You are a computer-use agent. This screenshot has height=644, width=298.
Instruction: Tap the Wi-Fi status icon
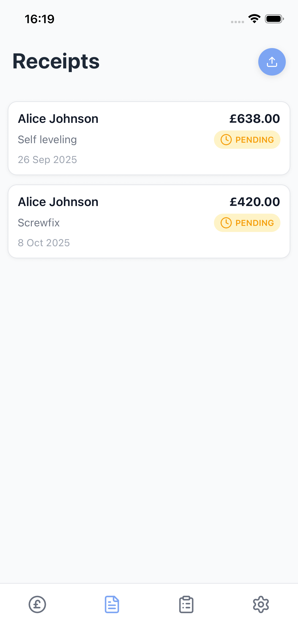tap(254, 19)
